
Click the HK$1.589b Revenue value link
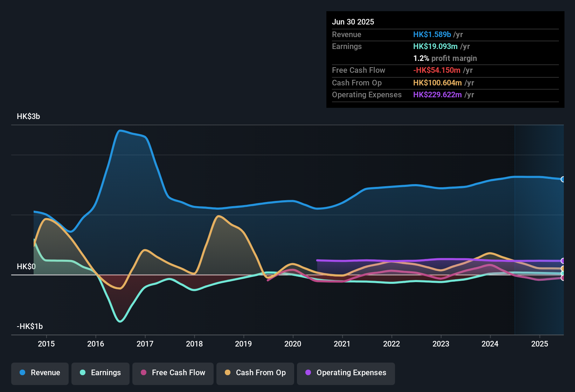(431, 35)
